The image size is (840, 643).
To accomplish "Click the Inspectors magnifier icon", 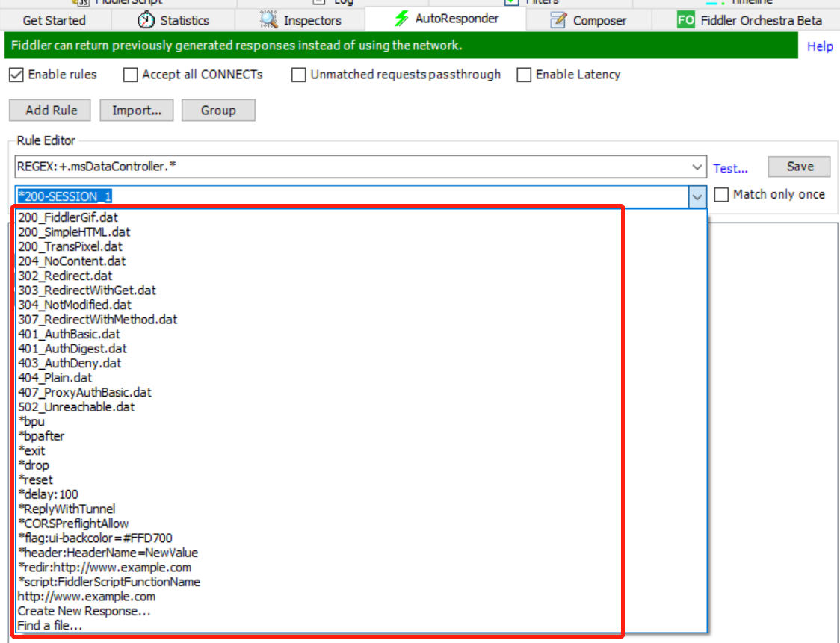I will 268,20.
